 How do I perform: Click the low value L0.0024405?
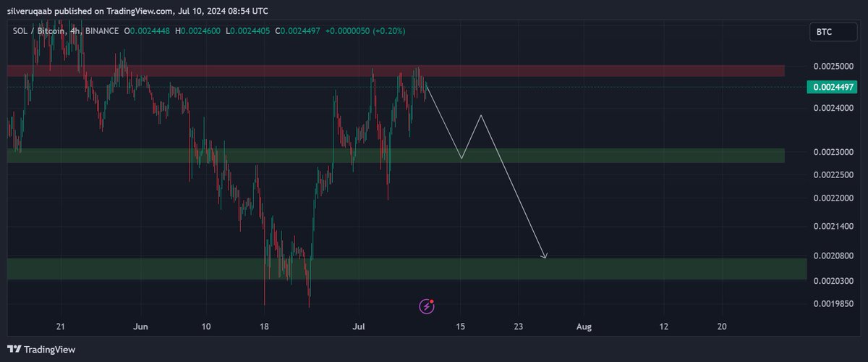coord(248,31)
